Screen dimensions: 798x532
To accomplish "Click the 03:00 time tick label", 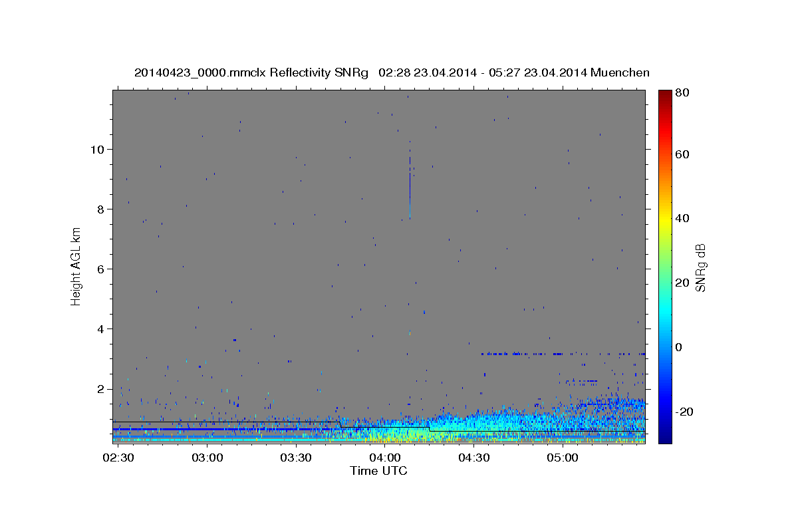I will click(207, 458).
